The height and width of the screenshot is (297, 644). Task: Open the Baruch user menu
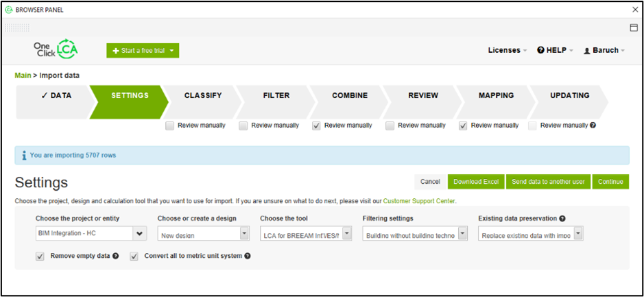pyautogui.click(x=604, y=50)
